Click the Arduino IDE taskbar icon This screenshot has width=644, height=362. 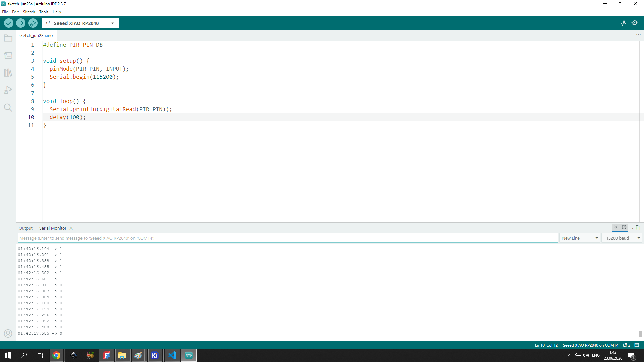coord(189,355)
